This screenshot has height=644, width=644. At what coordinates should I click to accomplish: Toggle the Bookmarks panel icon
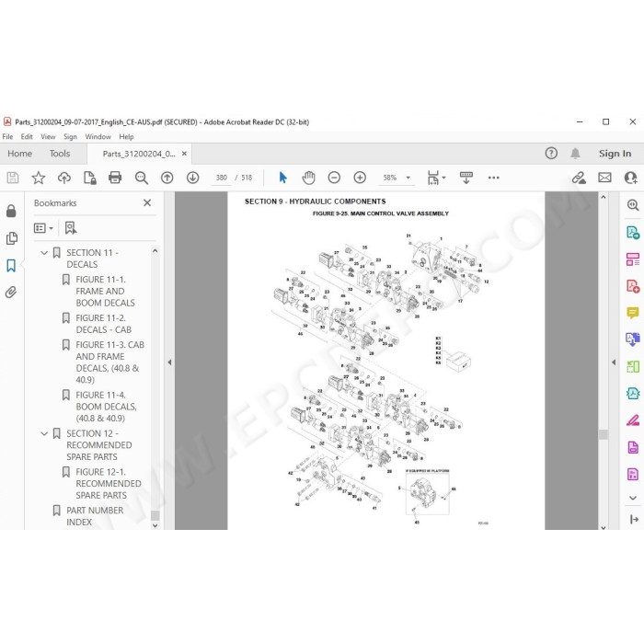click(11, 266)
